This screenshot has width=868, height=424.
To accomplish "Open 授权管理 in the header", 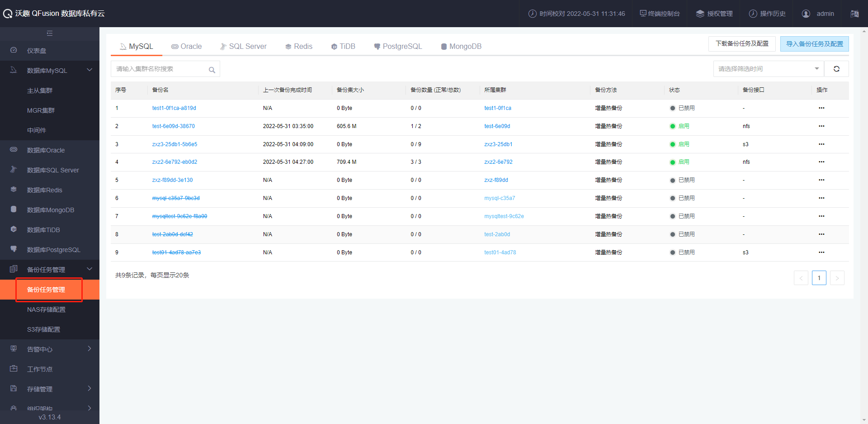I will coord(714,14).
